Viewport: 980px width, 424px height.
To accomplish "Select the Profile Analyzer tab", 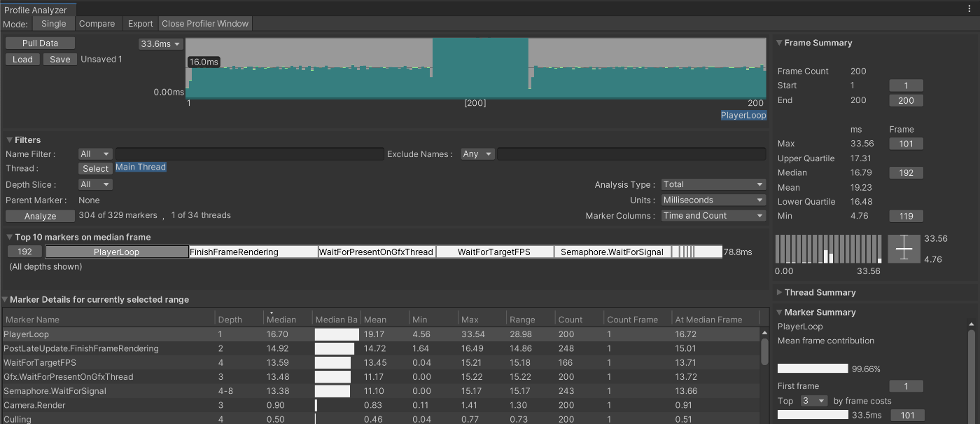I will tap(38, 10).
